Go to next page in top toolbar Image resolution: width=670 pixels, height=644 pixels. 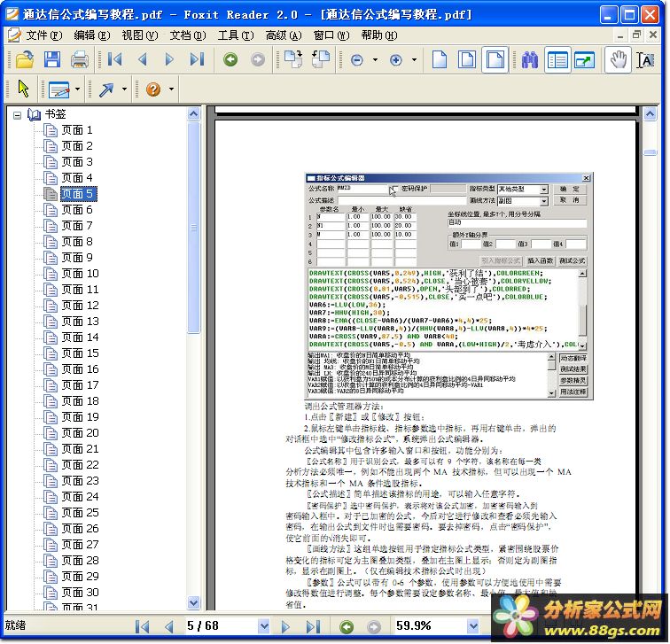169,59
